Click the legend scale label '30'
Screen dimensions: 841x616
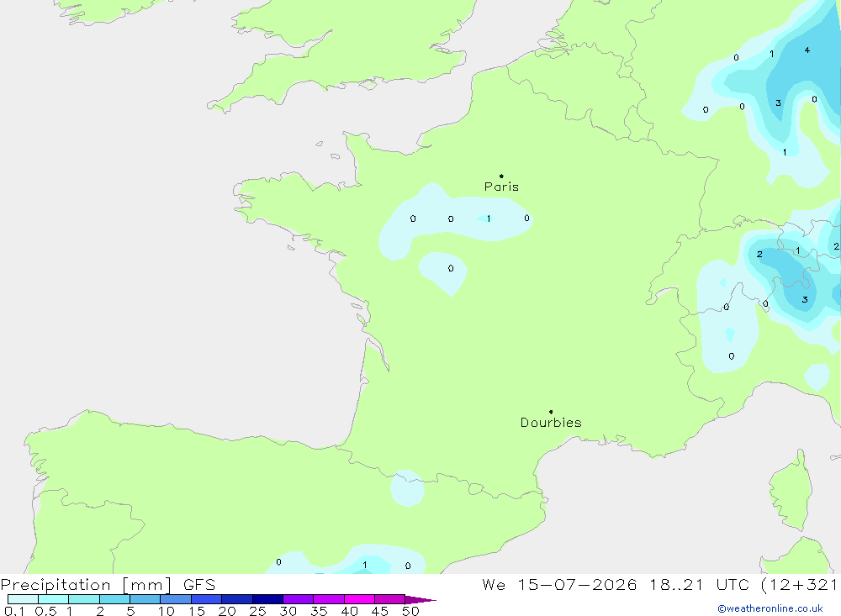(288, 611)
